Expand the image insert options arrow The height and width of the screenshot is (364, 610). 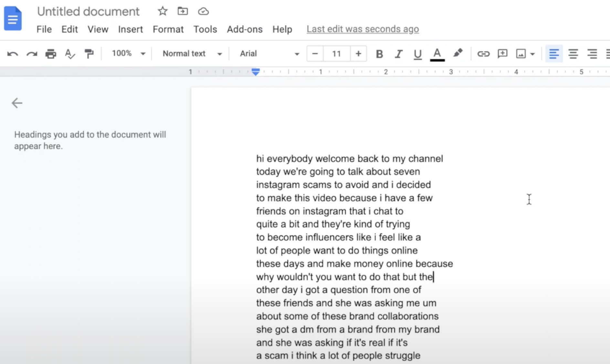tap(533, 54)
